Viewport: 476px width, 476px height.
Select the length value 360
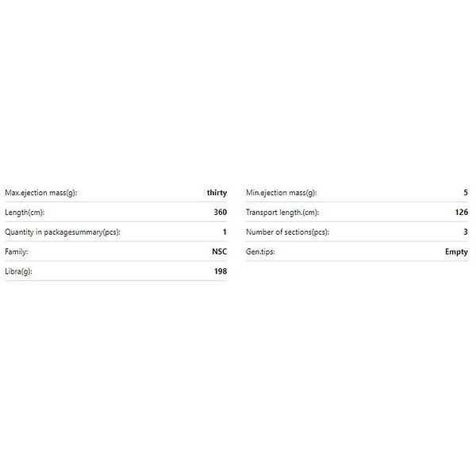(x=220, y=213)
